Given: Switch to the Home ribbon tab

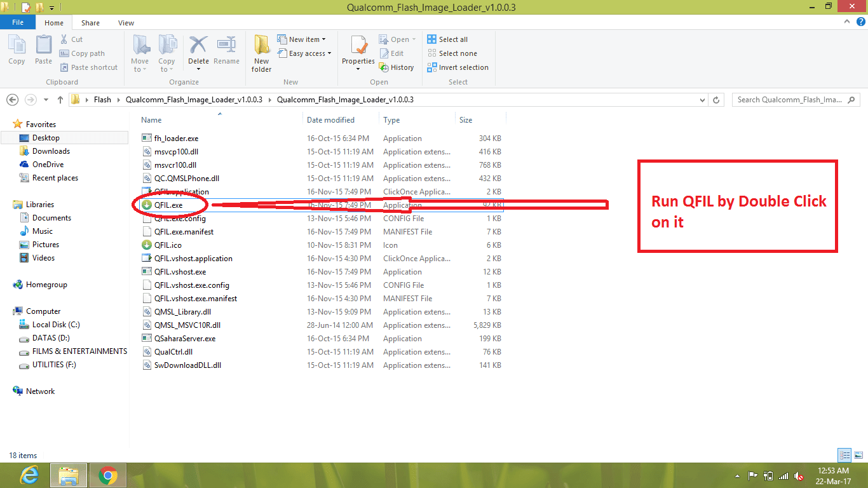Looking at the screenshot, I should (54, 23).
